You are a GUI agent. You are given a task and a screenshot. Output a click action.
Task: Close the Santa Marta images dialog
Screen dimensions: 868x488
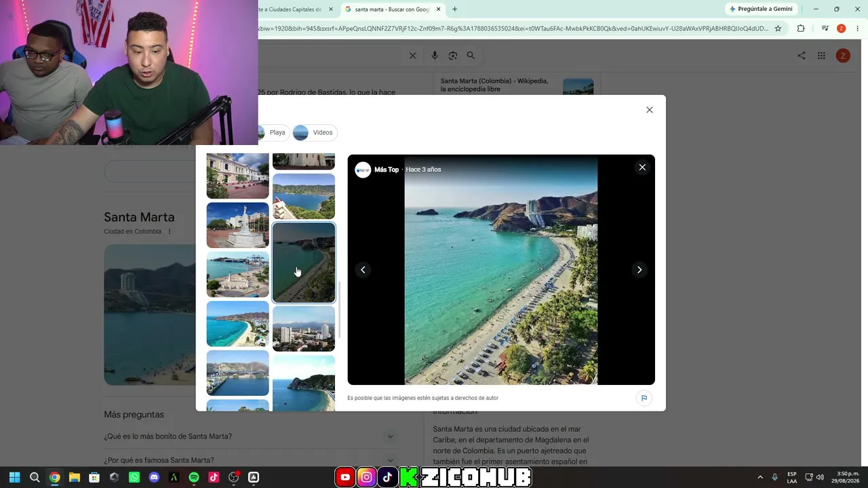point(650,110)
